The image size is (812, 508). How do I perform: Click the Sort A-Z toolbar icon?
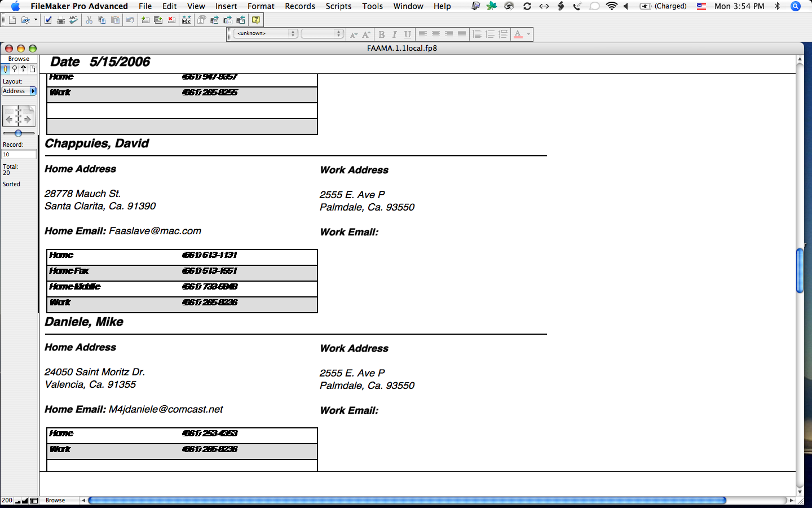[x=187, y=20]
